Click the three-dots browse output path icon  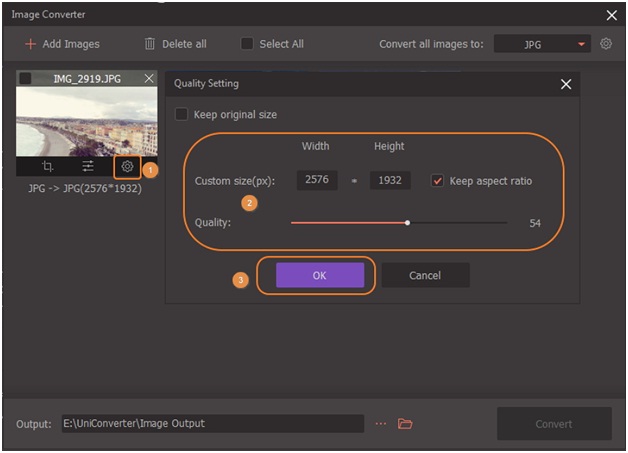tap(381, 424)
